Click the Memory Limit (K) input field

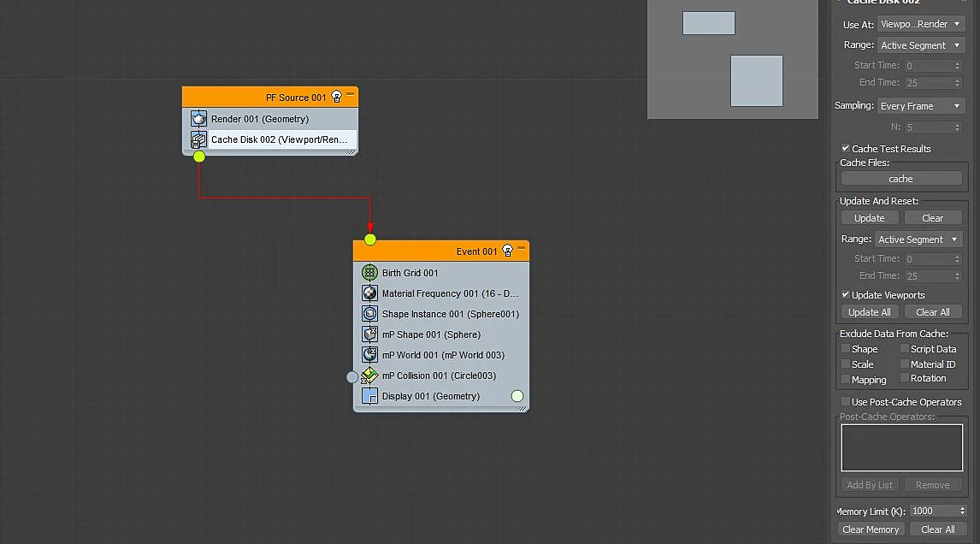[x=934, y=511]
